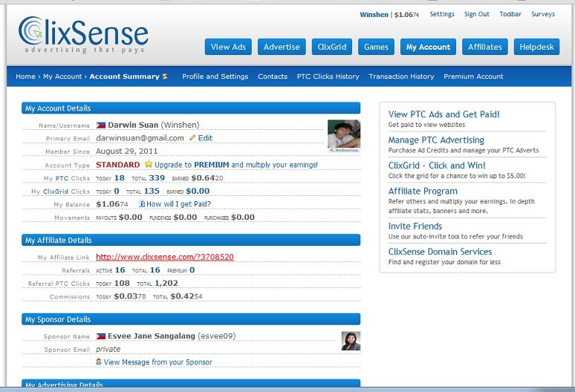This screenshot has height=392, width=575.
Task: Open the Helpdesk page
Action: [x=536, y=47]
